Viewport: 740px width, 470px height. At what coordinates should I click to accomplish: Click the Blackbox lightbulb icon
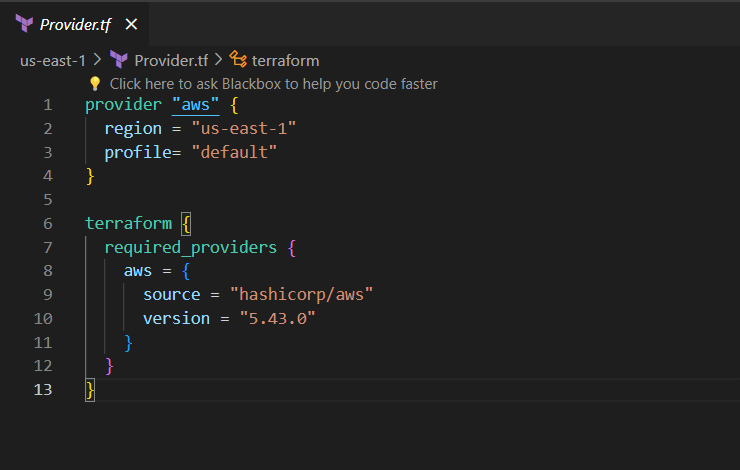point(95,84)
